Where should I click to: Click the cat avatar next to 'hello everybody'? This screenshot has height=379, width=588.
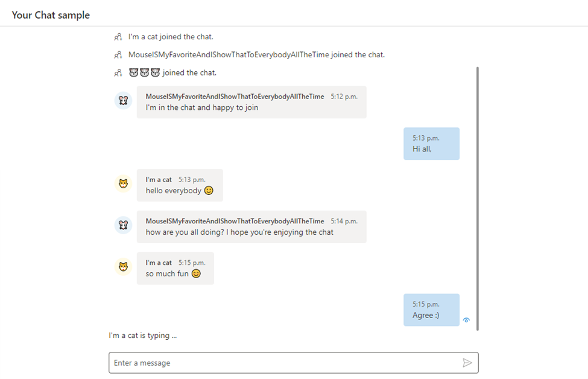124,184
